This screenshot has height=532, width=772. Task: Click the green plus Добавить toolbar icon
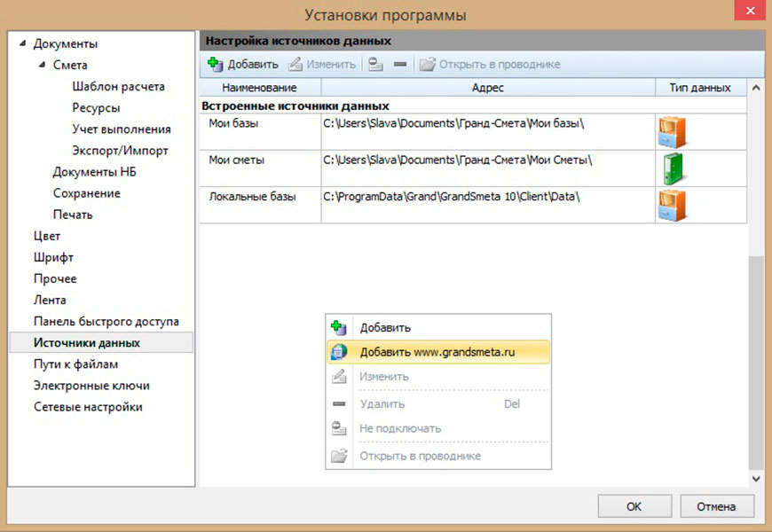(214, 64)
